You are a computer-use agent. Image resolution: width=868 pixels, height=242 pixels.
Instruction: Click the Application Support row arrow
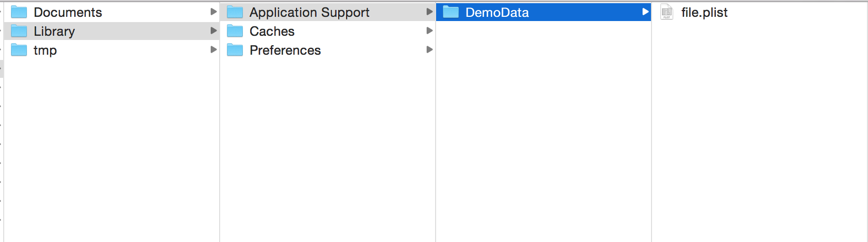point(429,12)
